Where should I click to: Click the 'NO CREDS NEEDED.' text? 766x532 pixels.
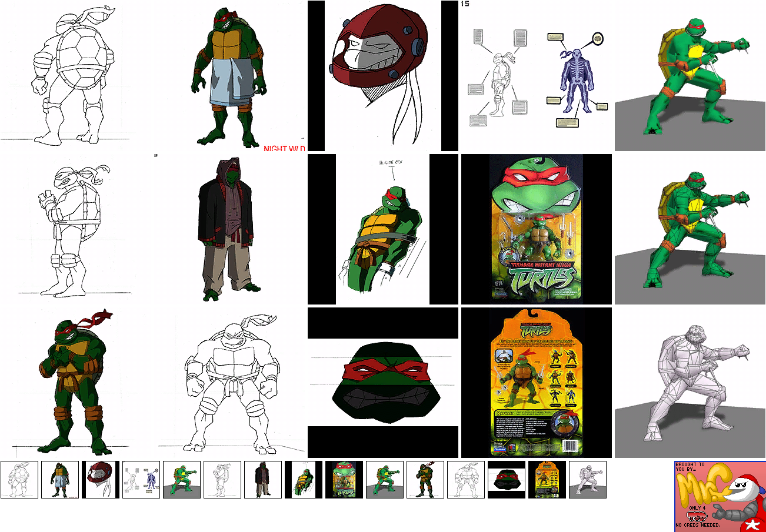coord(698,524)
